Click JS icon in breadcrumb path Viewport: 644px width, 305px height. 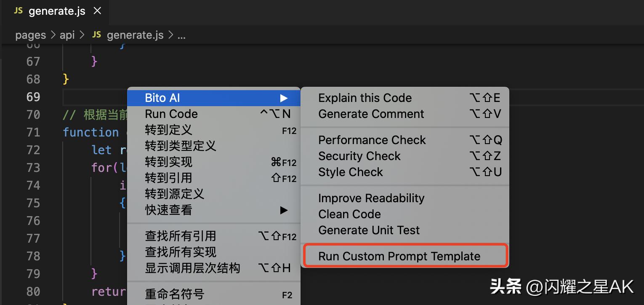click(x=97, y=35)
